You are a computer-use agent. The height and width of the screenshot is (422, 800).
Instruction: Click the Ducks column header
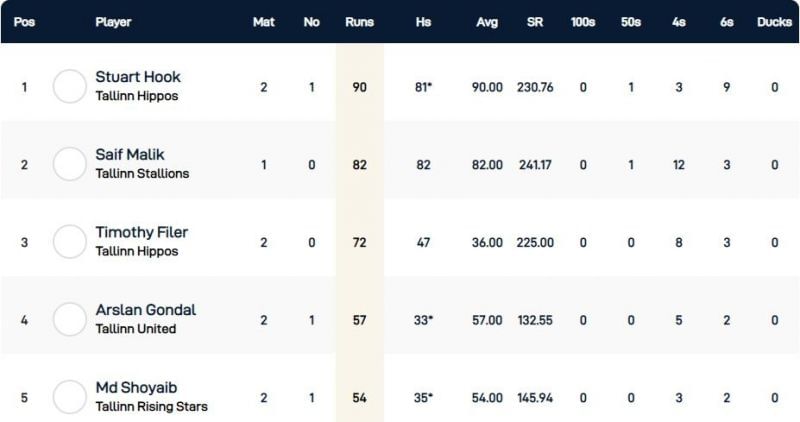[x=774, y=22]
